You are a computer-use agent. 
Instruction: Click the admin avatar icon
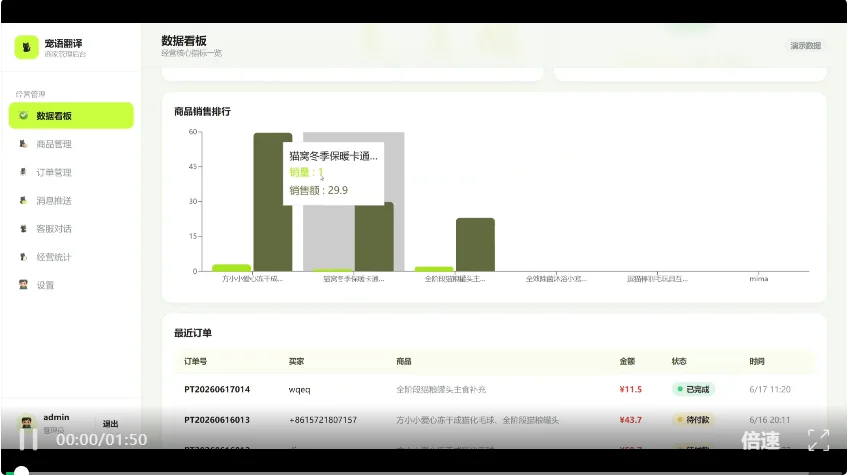click(x=26, y=422)
